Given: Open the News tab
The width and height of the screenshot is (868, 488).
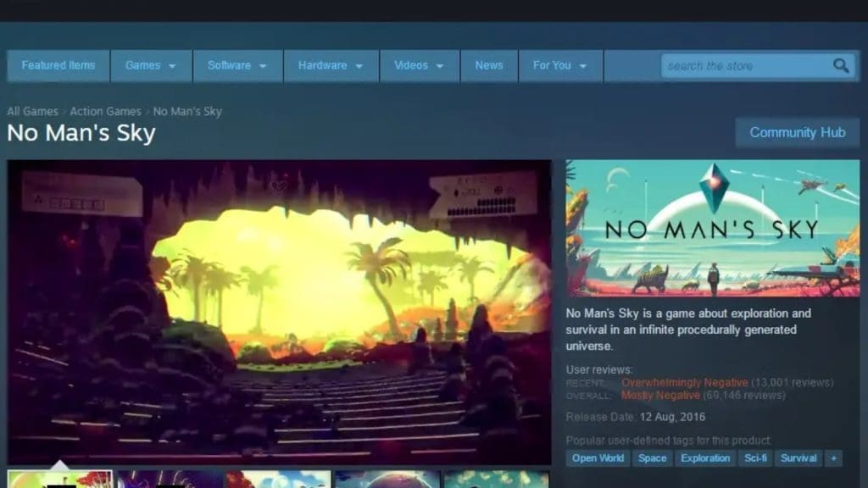Looking at the screenshot, I should click(x=489, y=66).
